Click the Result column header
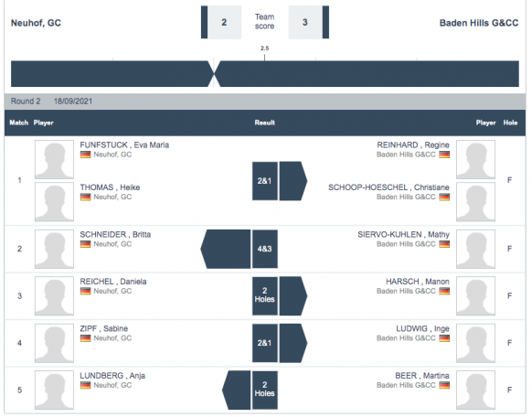Screen dimensions: 532x417 pyautogui.click(x=265, y=123)
